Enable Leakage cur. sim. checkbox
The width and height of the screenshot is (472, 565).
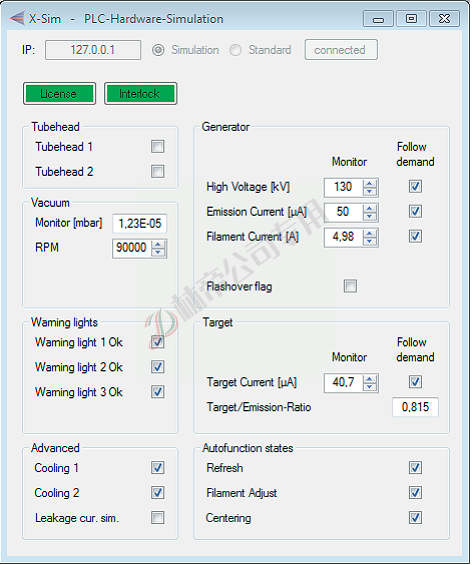157,518
